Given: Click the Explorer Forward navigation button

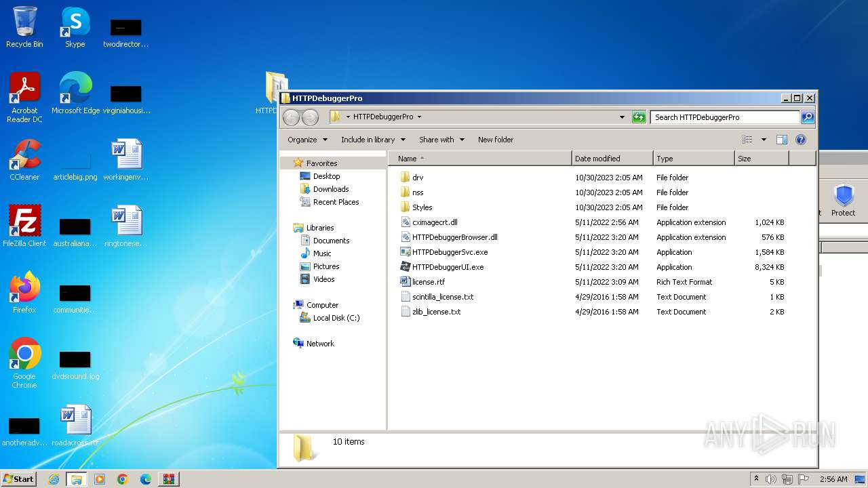Looking at the screenshot, I should coord(310,117).
